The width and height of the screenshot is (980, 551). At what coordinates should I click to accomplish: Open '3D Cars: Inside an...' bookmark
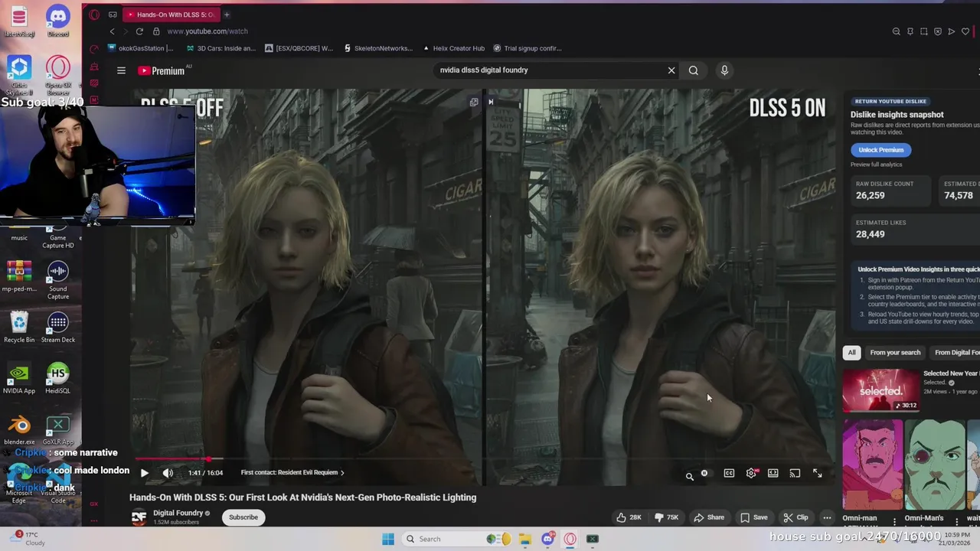[221, 48]
